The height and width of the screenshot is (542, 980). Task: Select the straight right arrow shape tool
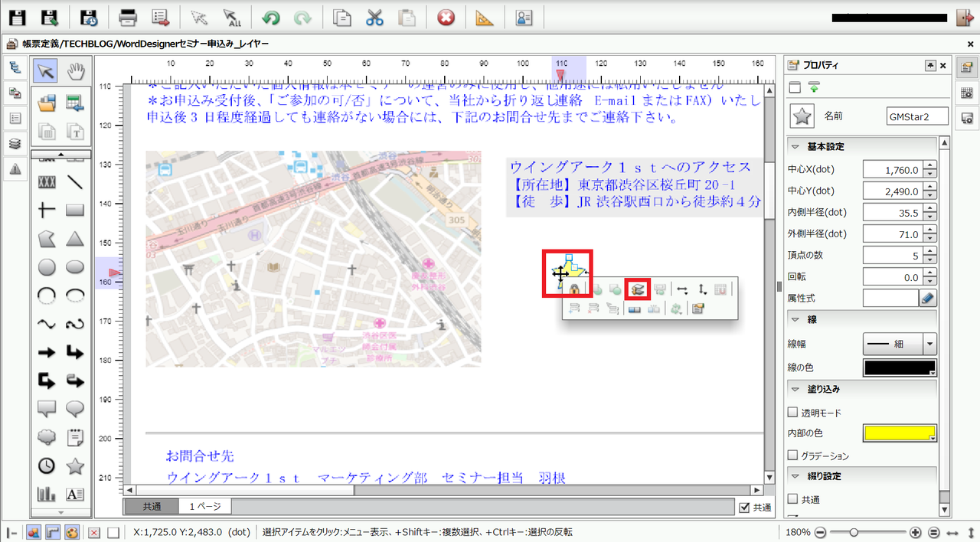(x=47, y=352)
